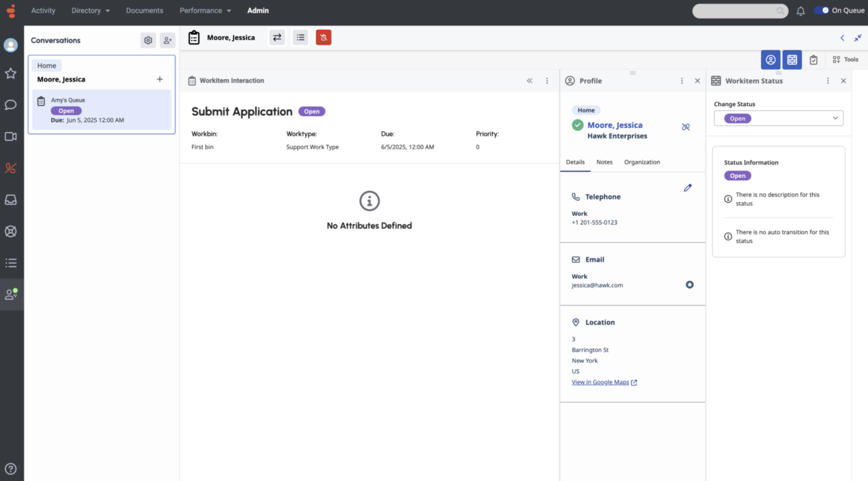This screenshot has height=481, width=868.
Task: Open the user inbox sidebar icon
Action: (x=11, y=200)
